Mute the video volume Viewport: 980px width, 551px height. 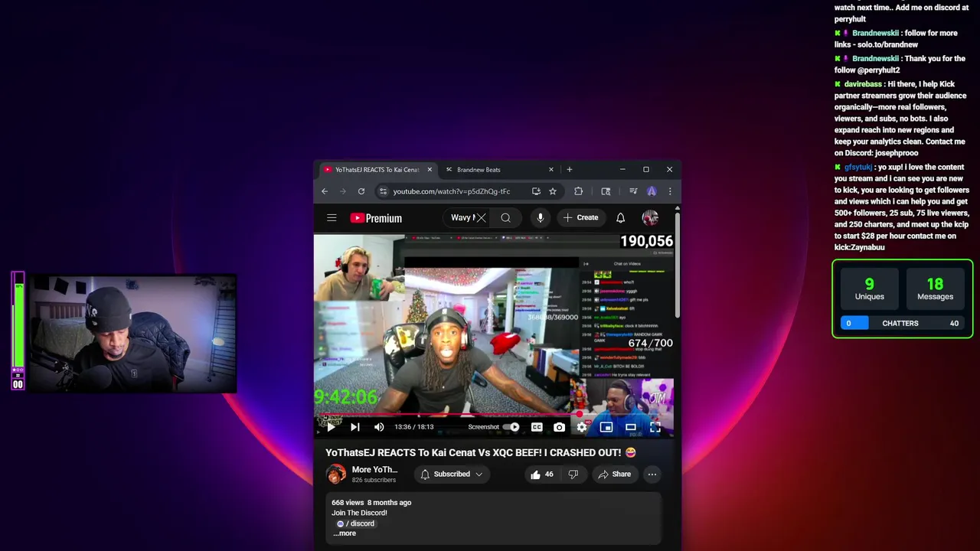(379, 427)
